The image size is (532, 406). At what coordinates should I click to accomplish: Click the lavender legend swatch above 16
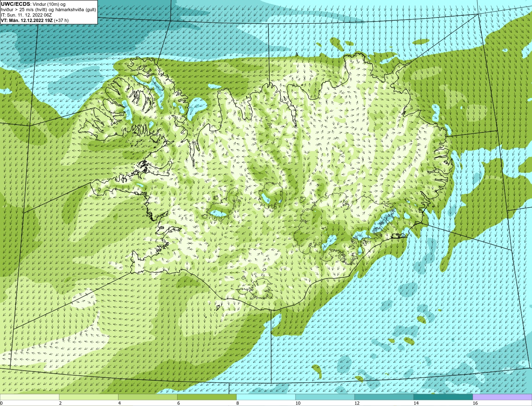(x=502, y=397)
